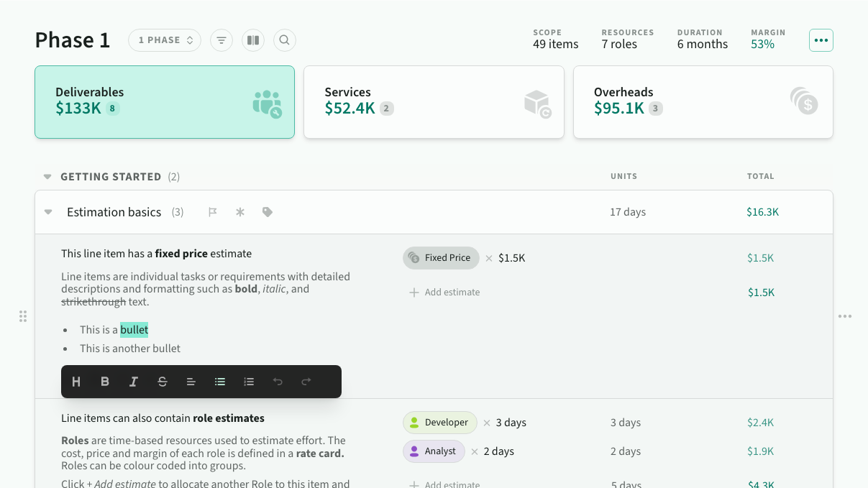Click the filter icon beside the phase selector
Image resolution: width=868 pixels, height=488 pixels.
tap(221, 40)
